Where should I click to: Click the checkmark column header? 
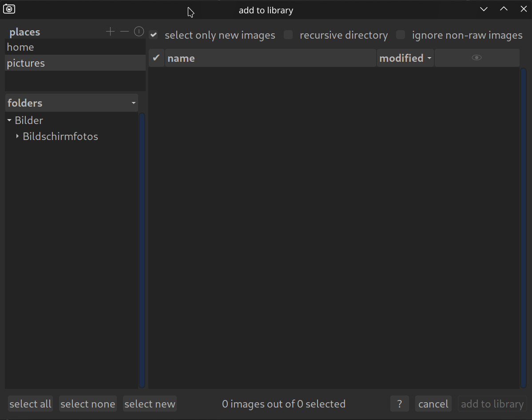(156, 58)
